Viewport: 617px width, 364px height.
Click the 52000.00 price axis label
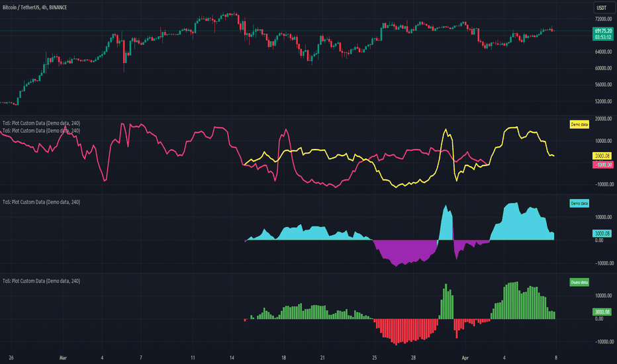[x=603, y=101]
